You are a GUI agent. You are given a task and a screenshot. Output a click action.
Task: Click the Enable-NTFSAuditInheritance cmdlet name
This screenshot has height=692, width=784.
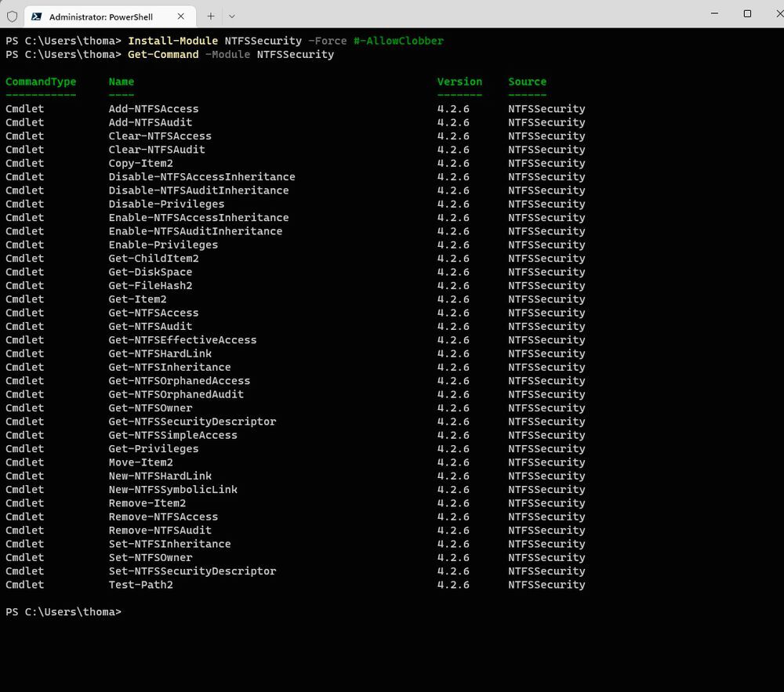click(x=195, y=231)
